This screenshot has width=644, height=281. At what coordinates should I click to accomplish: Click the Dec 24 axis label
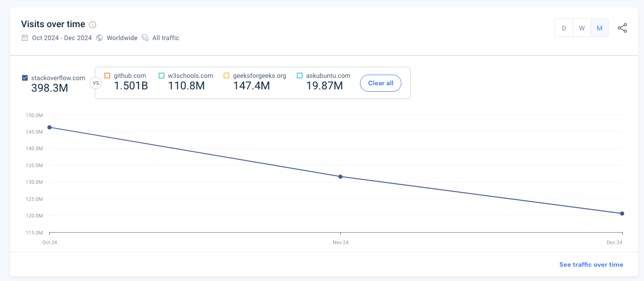click(615, 242)
